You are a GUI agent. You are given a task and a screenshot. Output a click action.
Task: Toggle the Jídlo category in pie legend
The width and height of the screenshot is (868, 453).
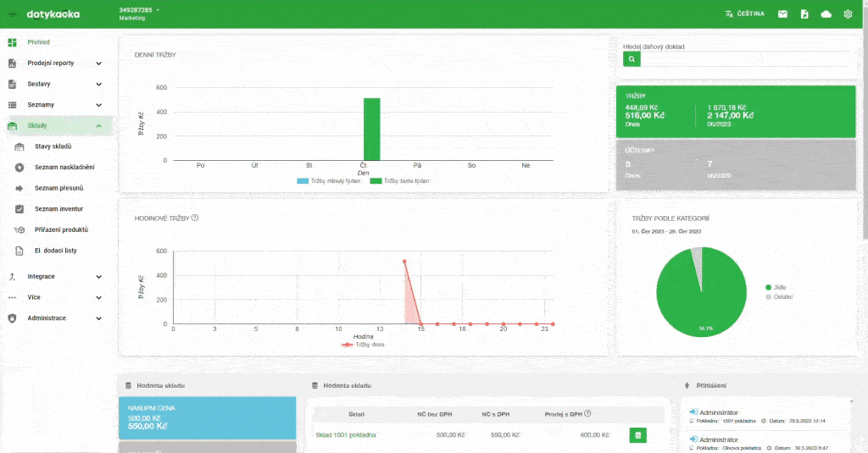776,287
